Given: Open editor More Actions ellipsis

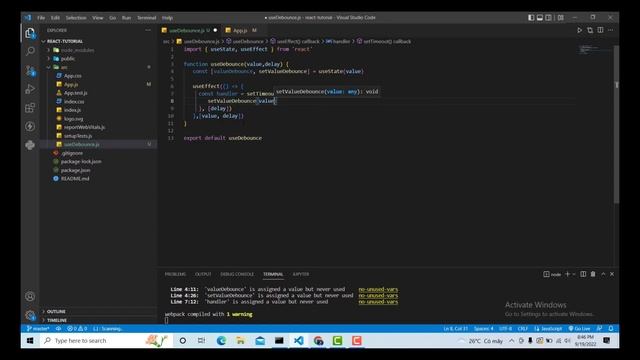Looking at the screenshot, I should (611, 30).
